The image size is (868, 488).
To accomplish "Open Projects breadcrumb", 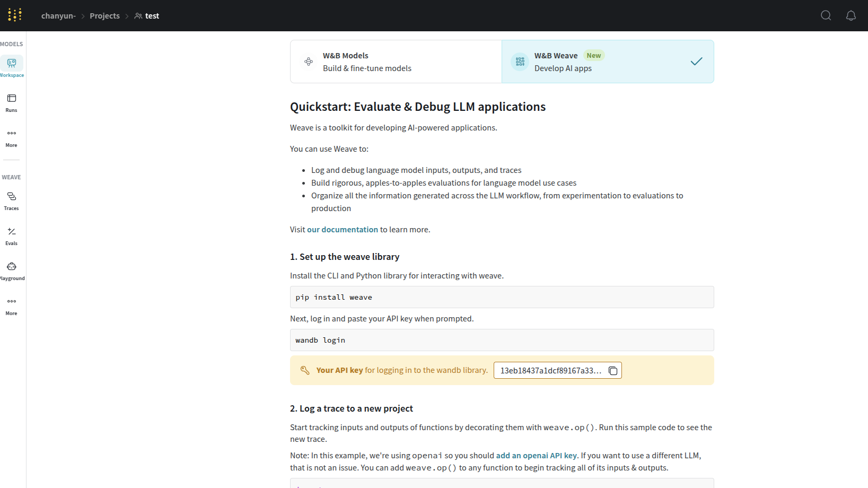I will (104, 16).
